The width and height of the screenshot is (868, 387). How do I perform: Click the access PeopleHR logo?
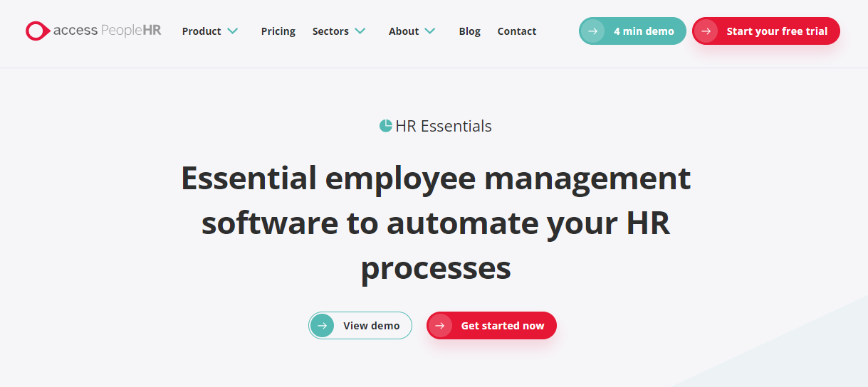click(x=93, y=31)
